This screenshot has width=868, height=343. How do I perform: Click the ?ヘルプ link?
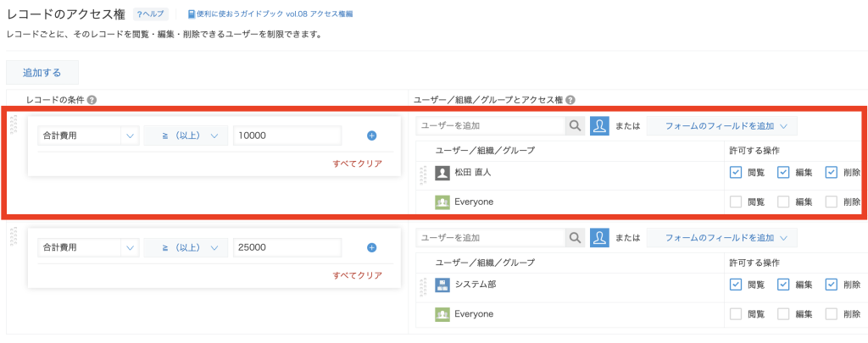tap(151, 14)
